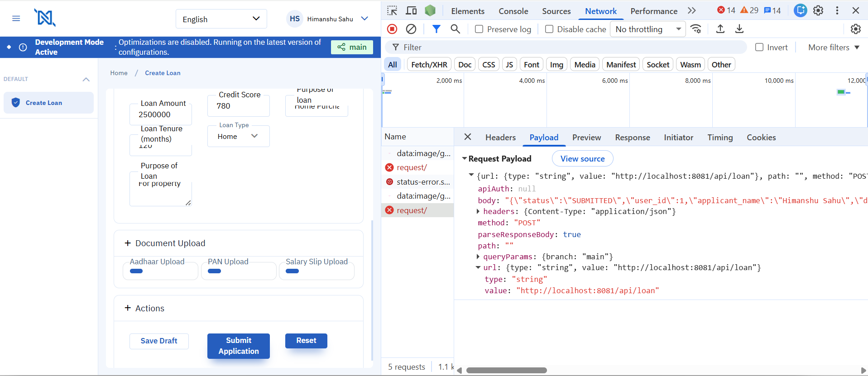The height and width of the screenshot is (376, 868).
Task: Open the Response tab
Action: pyautogui.click(x=633, y=137)
